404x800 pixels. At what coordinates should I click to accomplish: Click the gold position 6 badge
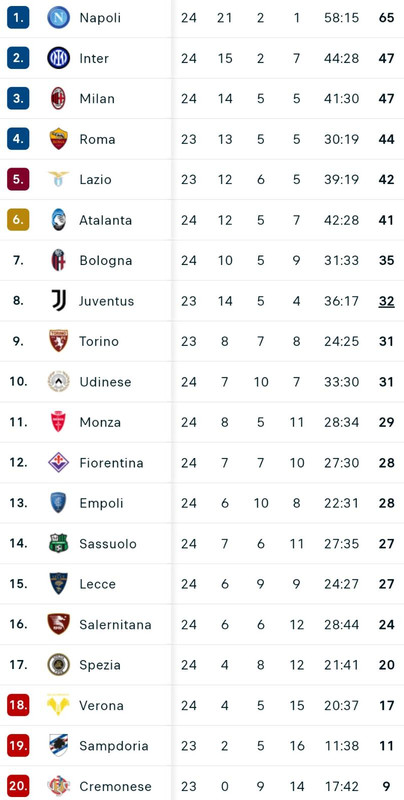(x=18, y=220)
